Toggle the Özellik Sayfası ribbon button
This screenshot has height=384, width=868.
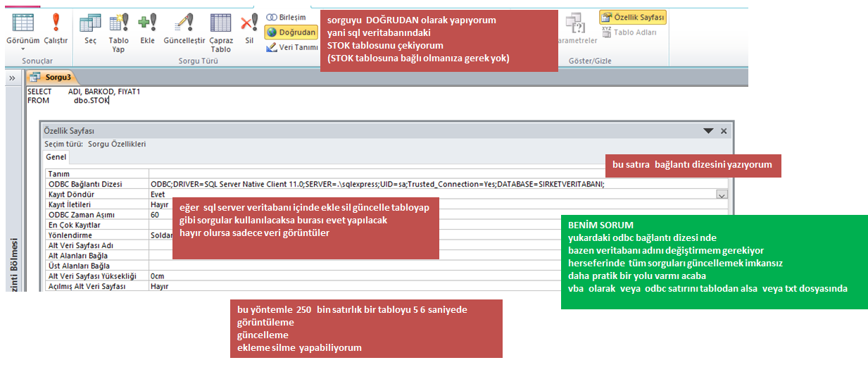point(632,18)
